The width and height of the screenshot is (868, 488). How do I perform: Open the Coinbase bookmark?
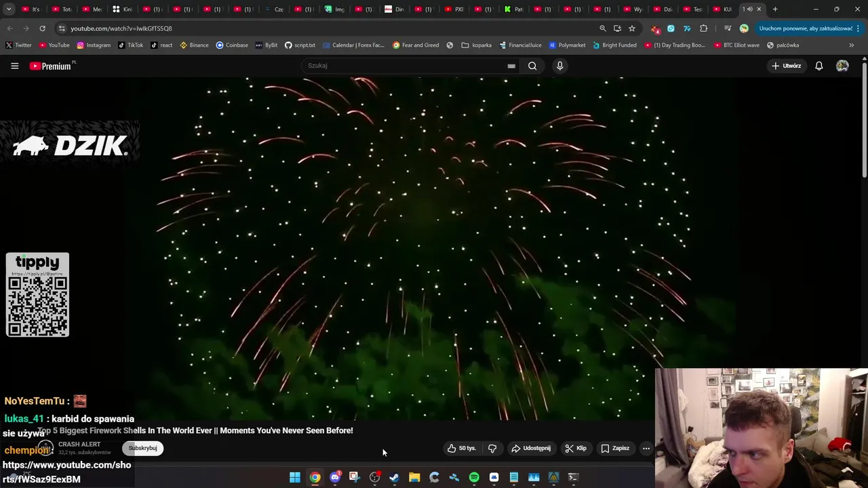coord(232,45)
